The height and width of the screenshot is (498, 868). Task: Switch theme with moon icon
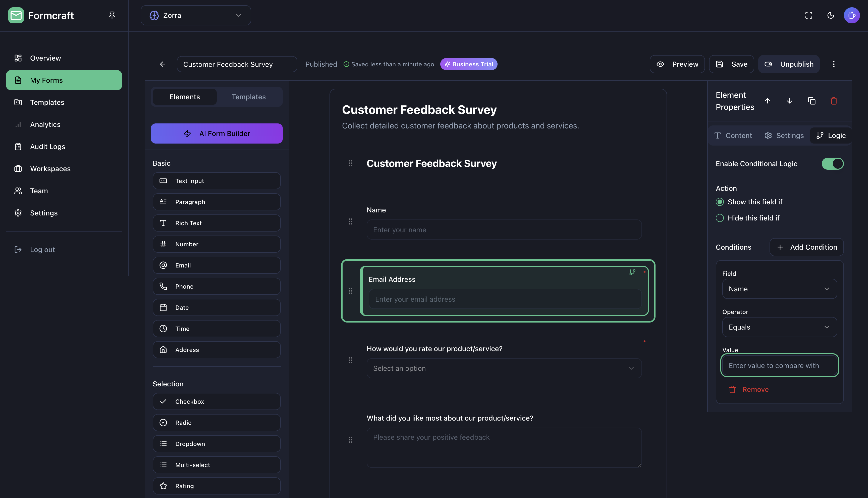[831, 15]
